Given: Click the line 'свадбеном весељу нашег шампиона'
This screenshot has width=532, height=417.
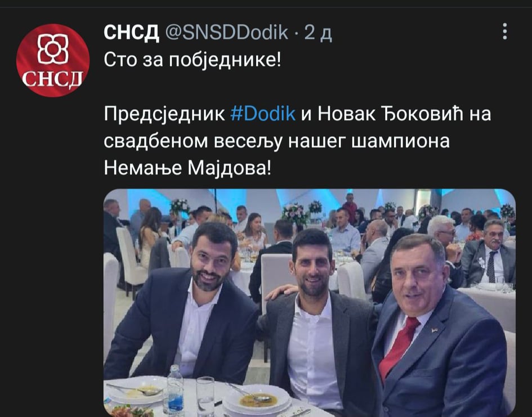Looking at the screenshot, I should 276,141.
